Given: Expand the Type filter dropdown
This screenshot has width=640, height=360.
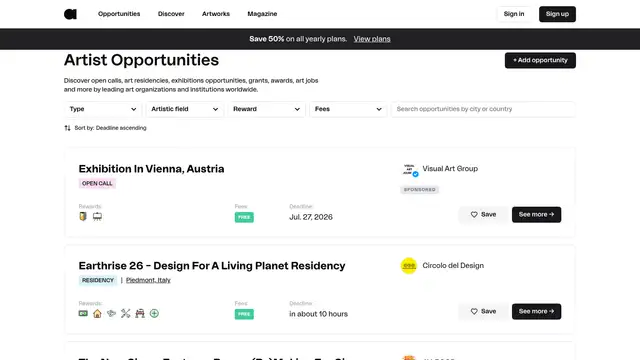Looking at the screenshot, I should click(103, 109).
